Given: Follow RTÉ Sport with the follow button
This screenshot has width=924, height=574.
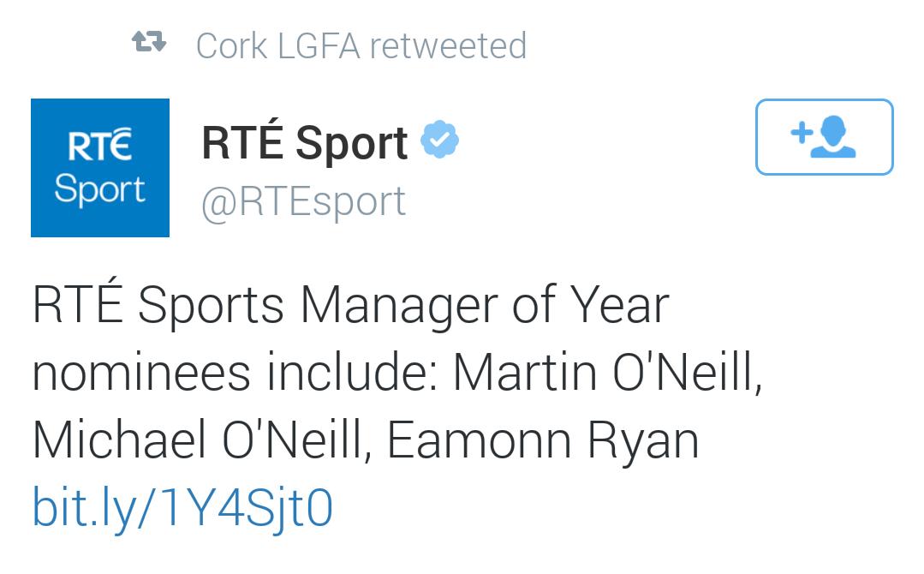Looking at the screenshot, I should tap(825, 137).
